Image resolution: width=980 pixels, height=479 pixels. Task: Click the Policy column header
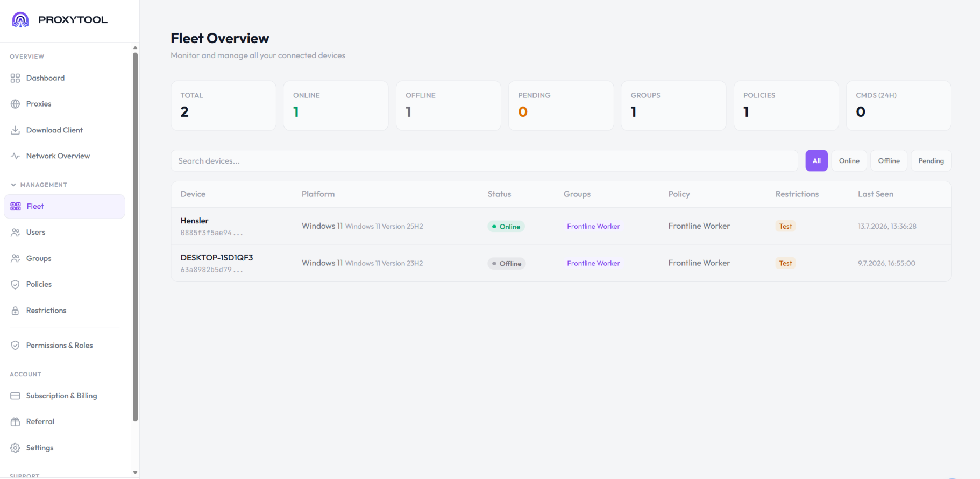tap(679, 194)
